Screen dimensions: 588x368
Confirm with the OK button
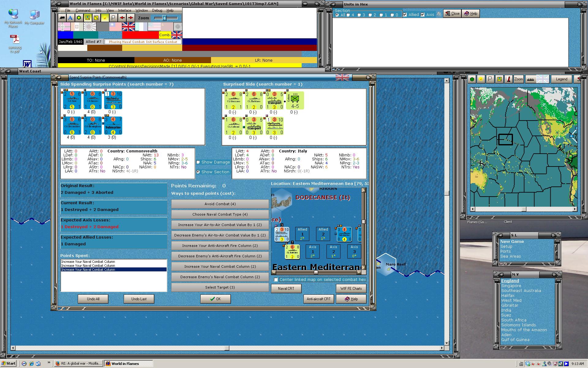[215, 299]
